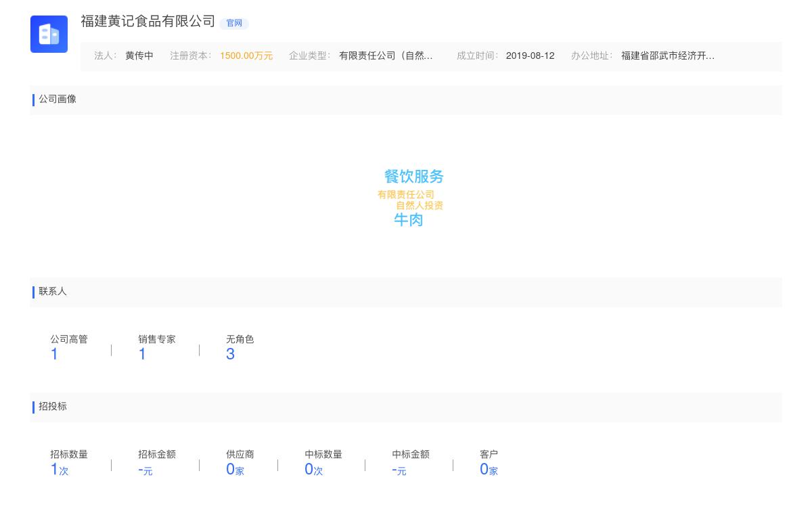The image size is (812, 509).
Task: View the 公司高管 count of 1
Action: pyautogui.click(x=54, y=353)
